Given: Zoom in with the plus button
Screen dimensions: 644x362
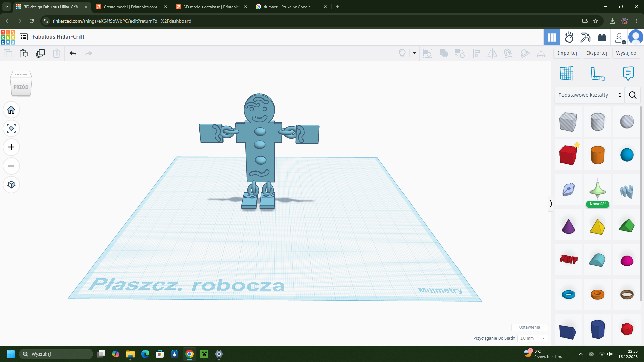Looking at the screenshot, I should pyautogui.click(x=11, y=147).
